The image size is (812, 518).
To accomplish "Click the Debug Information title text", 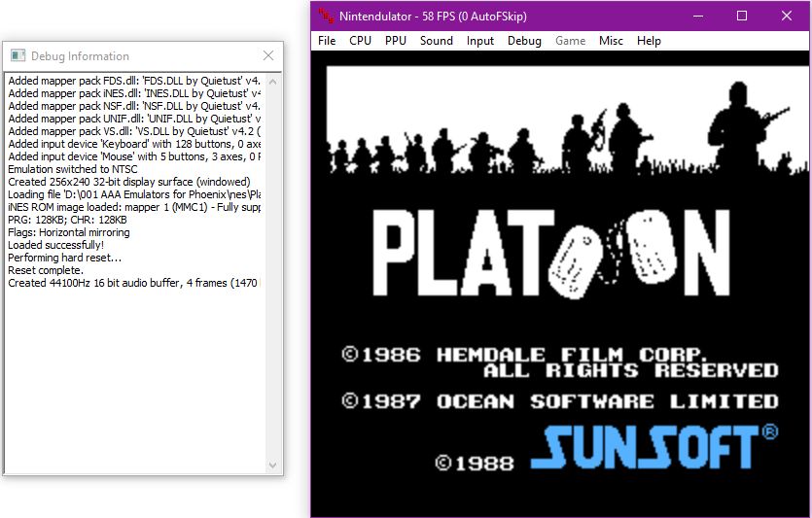I will (80, 56).
